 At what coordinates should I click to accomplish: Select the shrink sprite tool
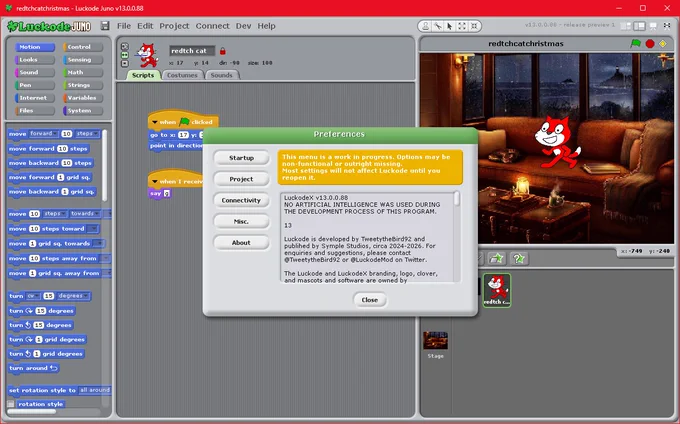pyautogui.click(x=474, y=26)
